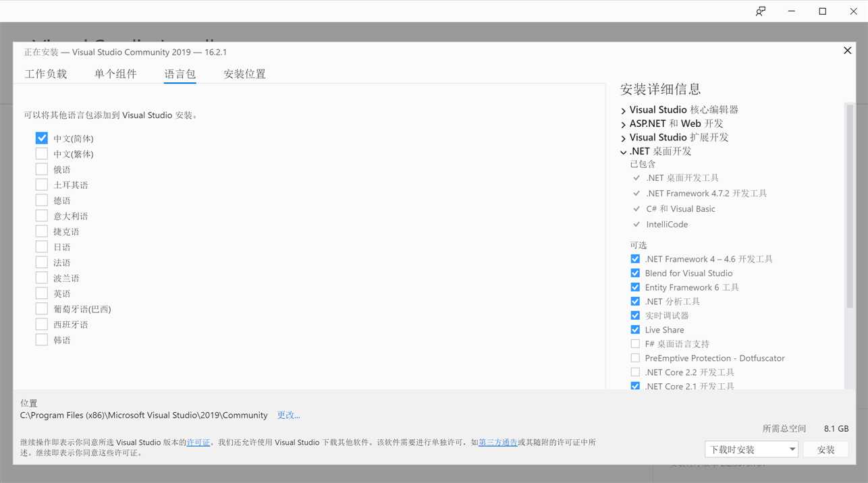868x483 pixels.
Task: Click the .NET 桌面开发工具 included item
Action: [x=682, y=178]
